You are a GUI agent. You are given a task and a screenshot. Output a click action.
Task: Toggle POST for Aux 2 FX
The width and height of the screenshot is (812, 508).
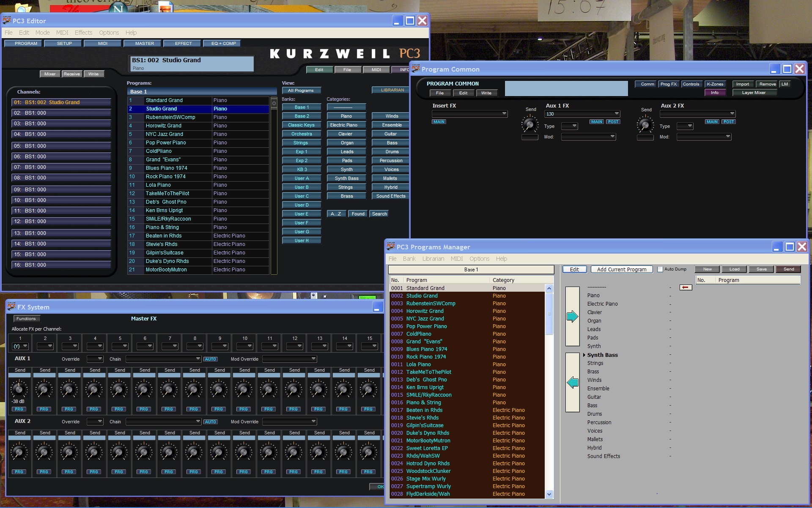pyautogui.click(x=728, y=122)
